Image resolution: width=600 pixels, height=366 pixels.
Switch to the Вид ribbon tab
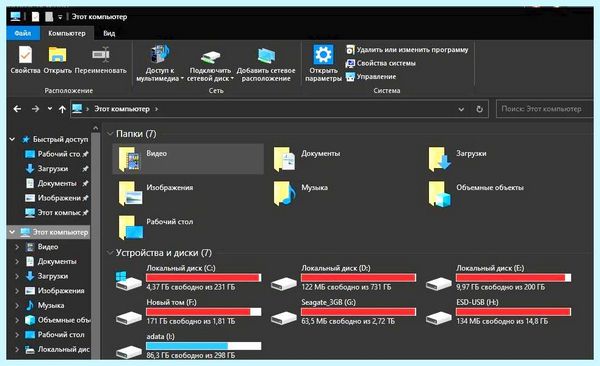click(109, 33)
